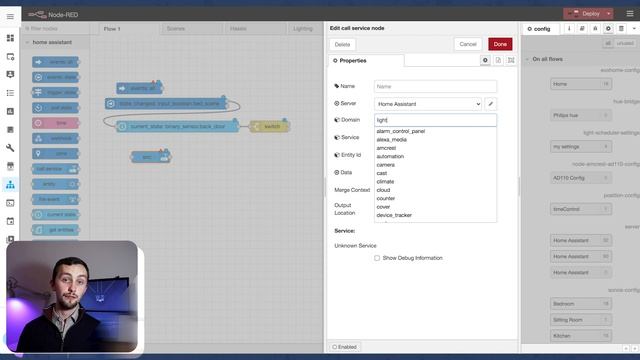
Task: Click the Domain input field containing light
Action: click(x=436, y=120)
